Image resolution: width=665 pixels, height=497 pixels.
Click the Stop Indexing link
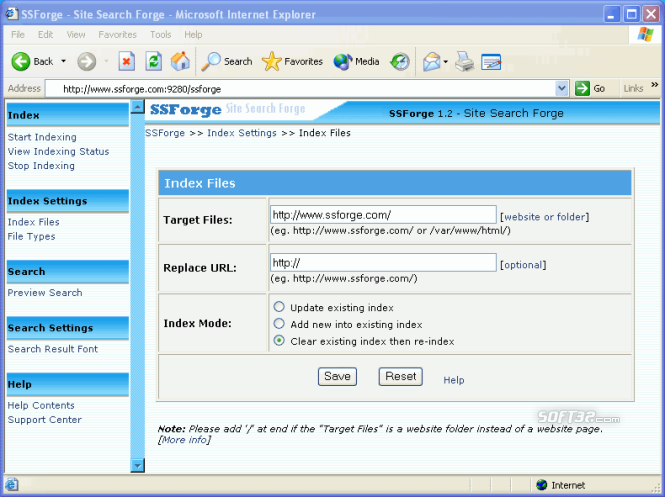(41, 166)
